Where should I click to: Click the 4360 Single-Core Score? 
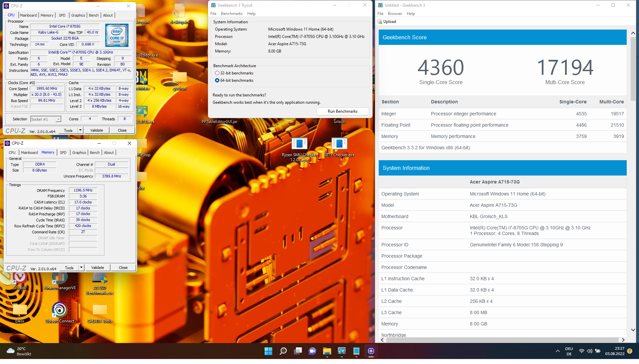tap(441, 67)
